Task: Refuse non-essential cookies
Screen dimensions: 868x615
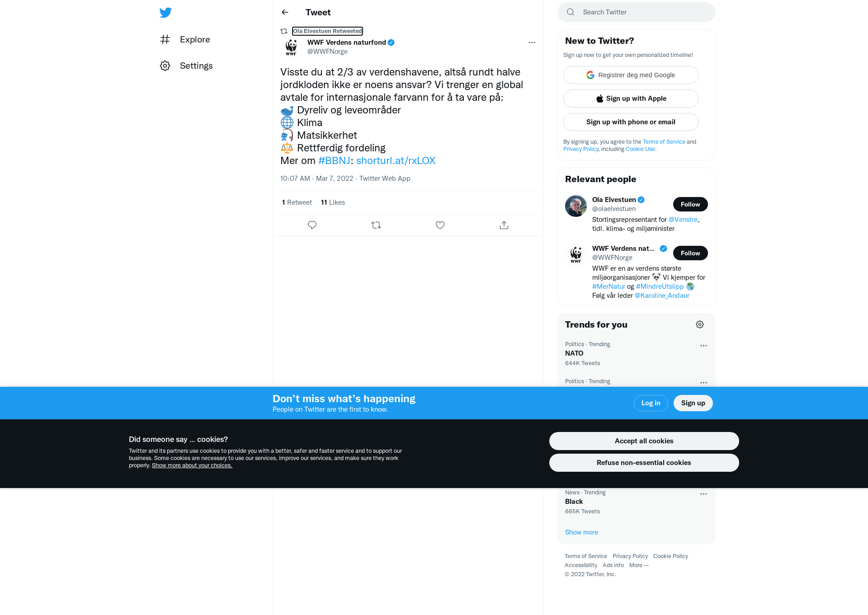Action: [x=644, y=463]
